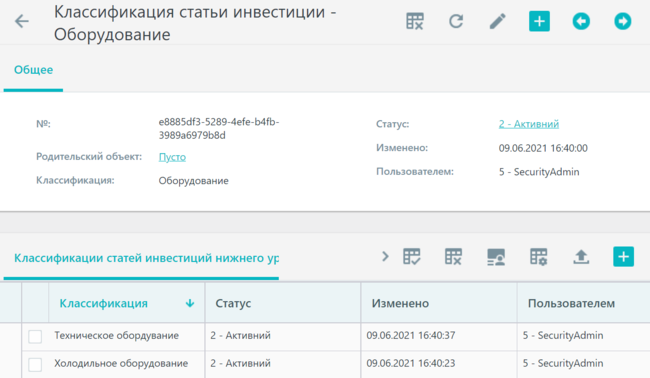Open the user view settings icon
Screen dimensions: 650x378
click(496, 257)
